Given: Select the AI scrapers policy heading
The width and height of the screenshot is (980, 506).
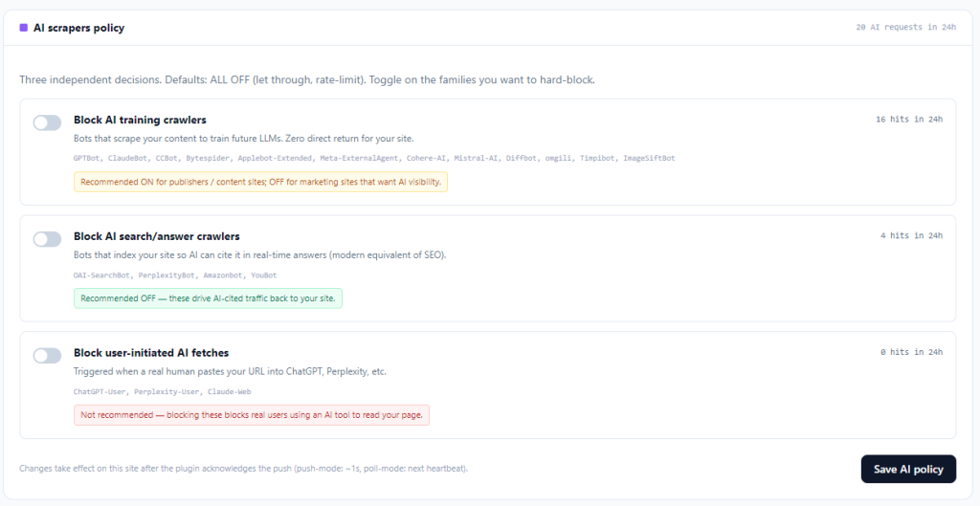Looking at the screenshot, I should 78,28.
